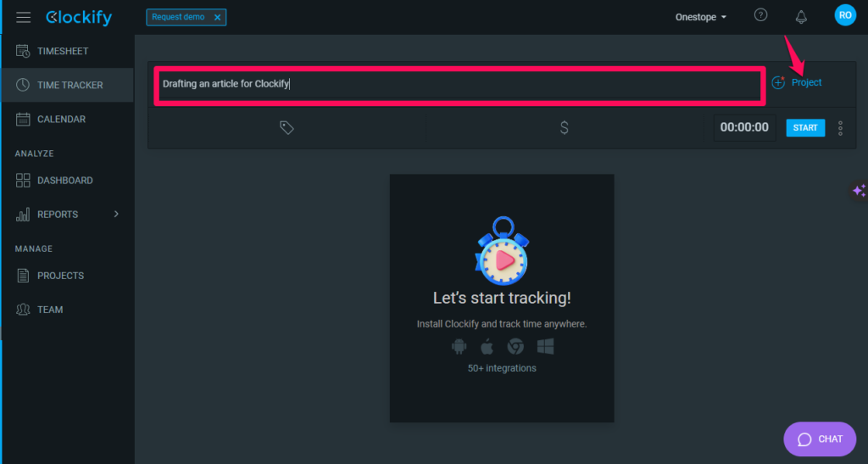Click the Reports bar chart icon
This screenshot has width=868, height=464.
(23, 215)
